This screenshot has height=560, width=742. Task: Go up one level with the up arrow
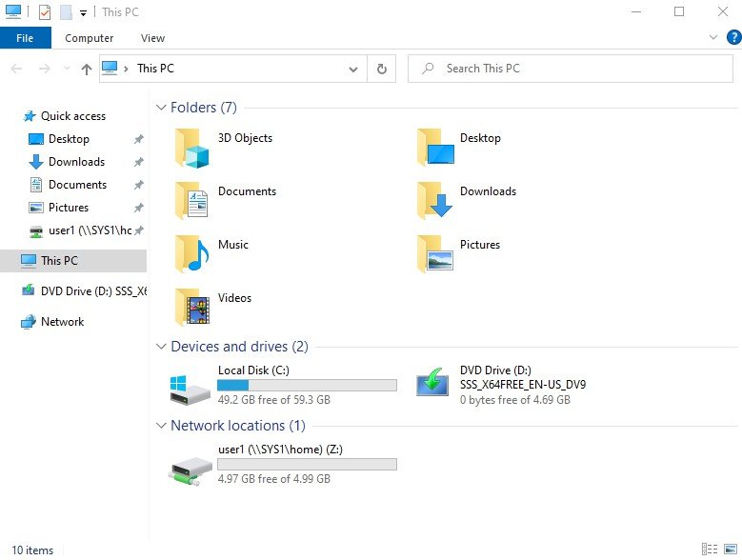click(86, 70)
